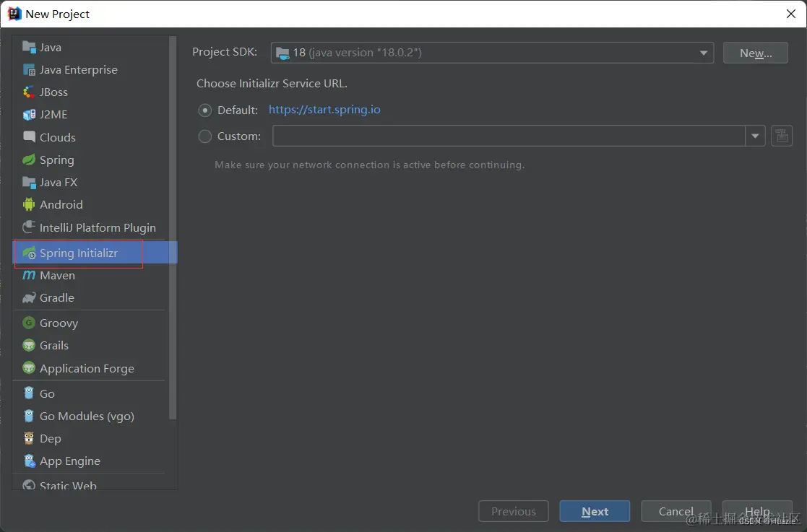Click the Static Web globe icon
Screen dimensions: 807x532
(x=29, y=484)
